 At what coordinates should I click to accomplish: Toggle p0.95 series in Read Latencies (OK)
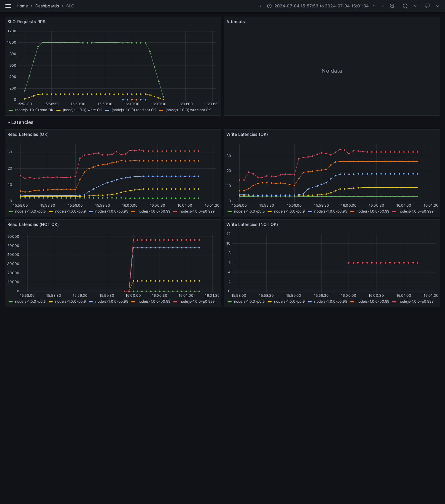point(112,211)
